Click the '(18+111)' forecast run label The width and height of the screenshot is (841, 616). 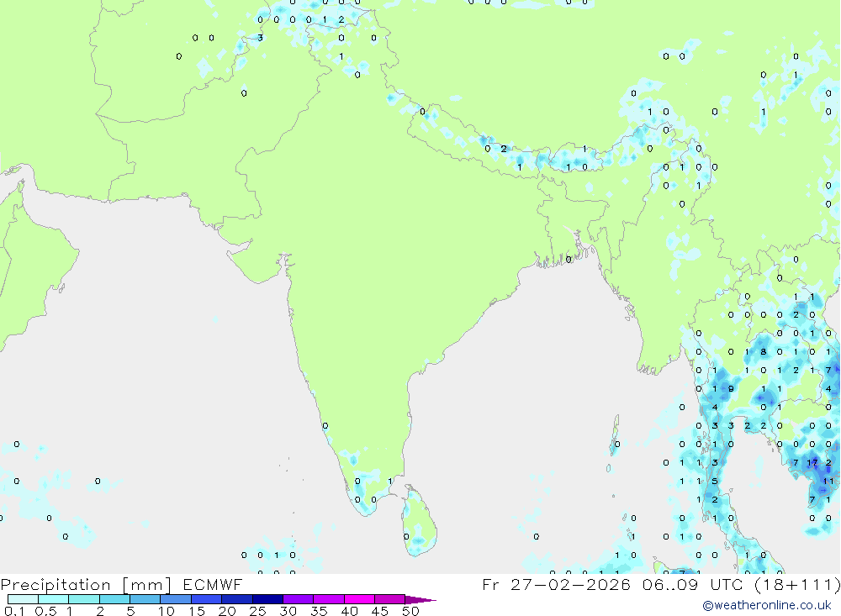coord(797,584)
